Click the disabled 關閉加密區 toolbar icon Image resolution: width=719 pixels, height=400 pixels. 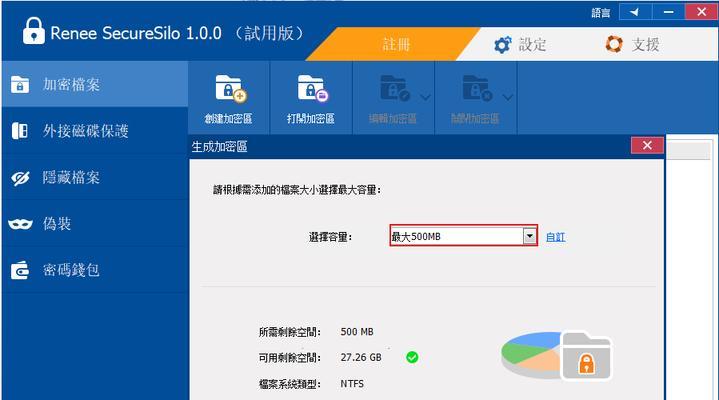pos(476,88)
